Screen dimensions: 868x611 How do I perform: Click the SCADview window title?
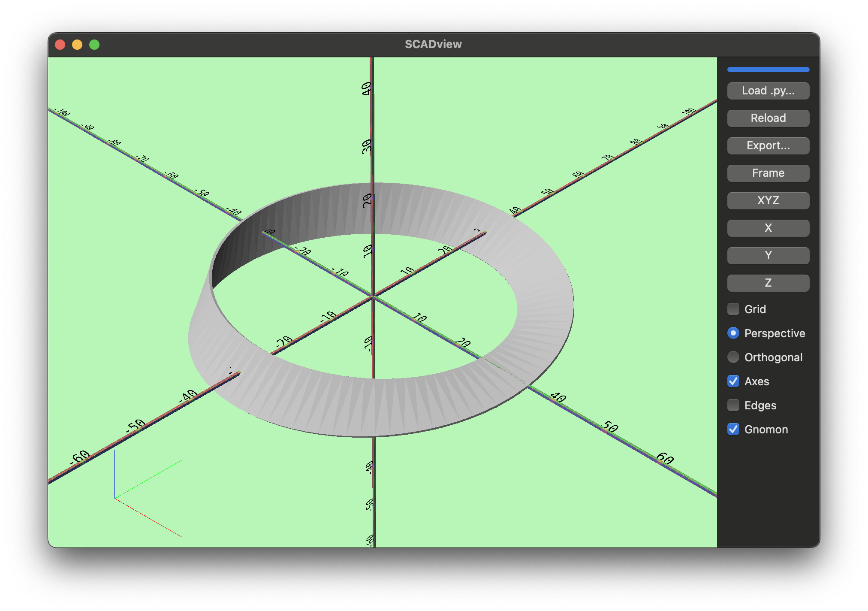click(x=433, y=44)
